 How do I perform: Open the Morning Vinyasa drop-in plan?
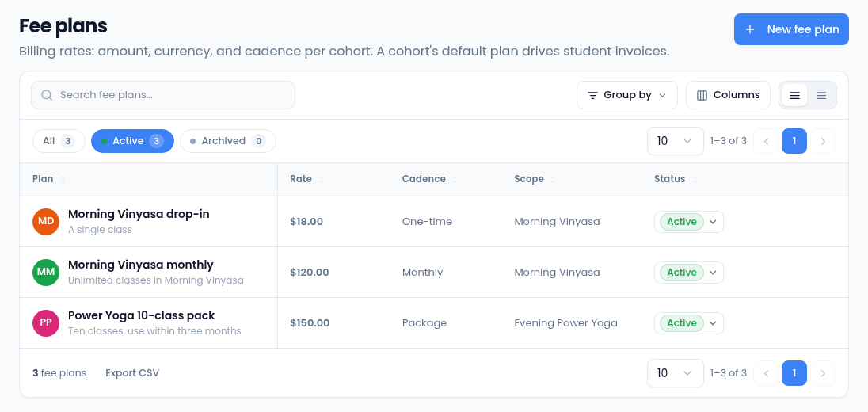(x=139, y=214)
